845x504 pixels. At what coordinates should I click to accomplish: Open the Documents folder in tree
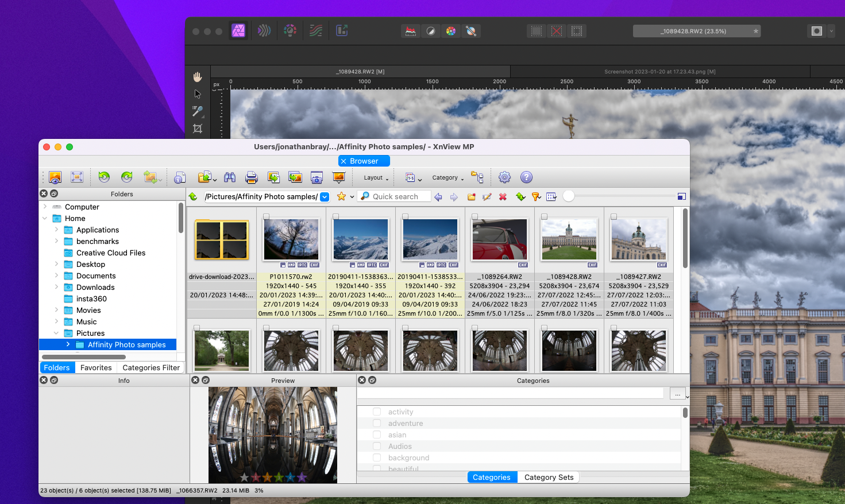click(96, 276)
